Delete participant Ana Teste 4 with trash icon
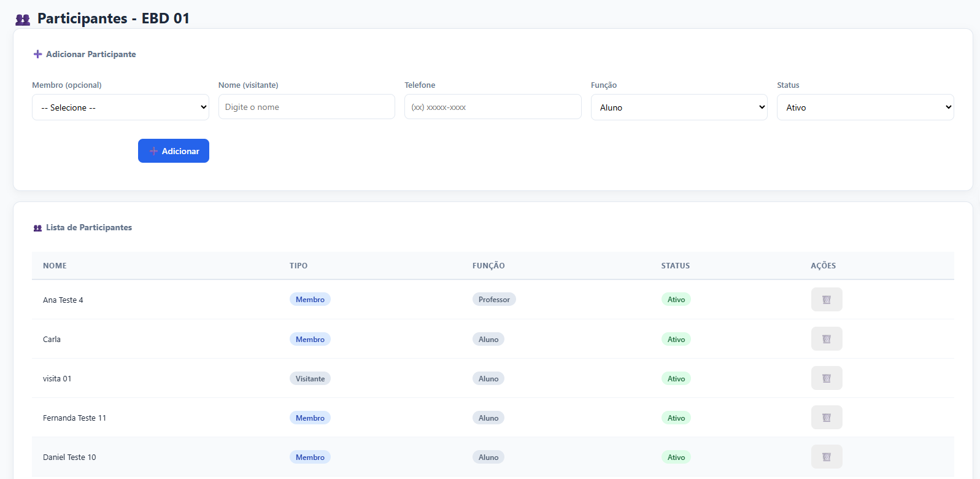 click(x=827, y=300)
